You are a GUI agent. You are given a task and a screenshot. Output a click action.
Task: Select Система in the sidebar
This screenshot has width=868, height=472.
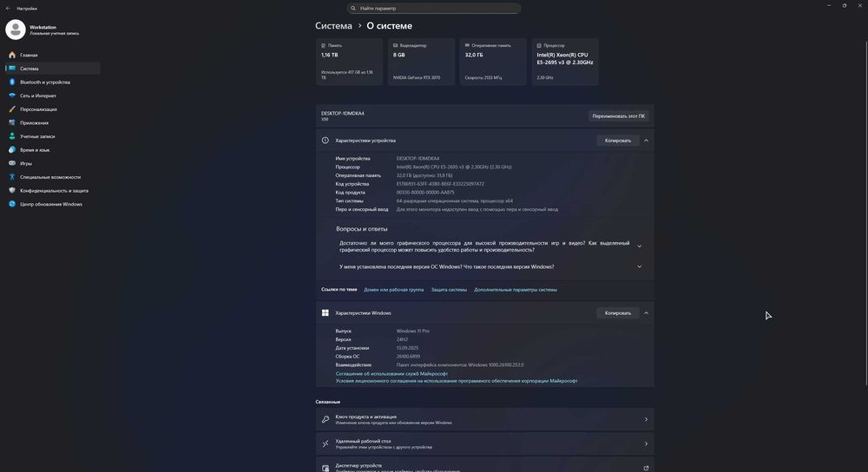[x=53, y=69]
